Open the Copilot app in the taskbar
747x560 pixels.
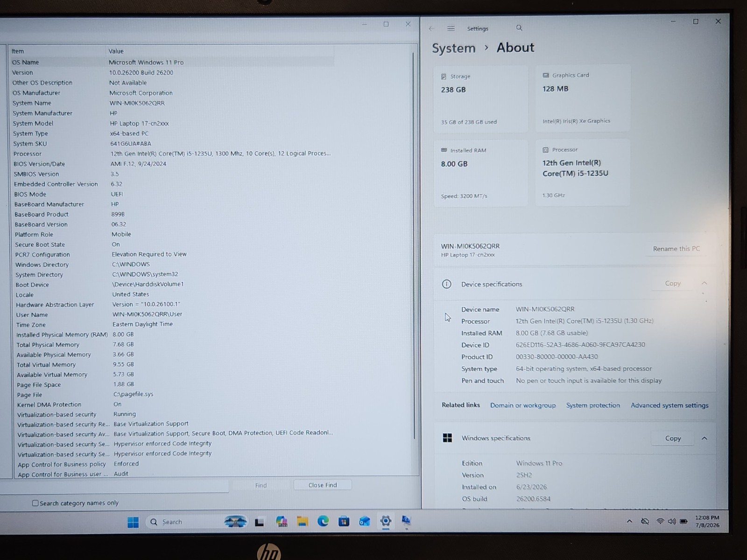[282, 521]
